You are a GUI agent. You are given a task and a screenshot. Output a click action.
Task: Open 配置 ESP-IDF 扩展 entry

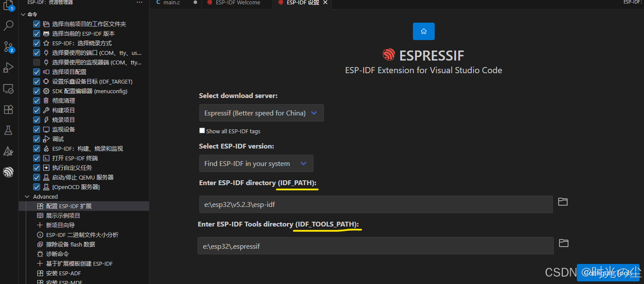point(84,206)
